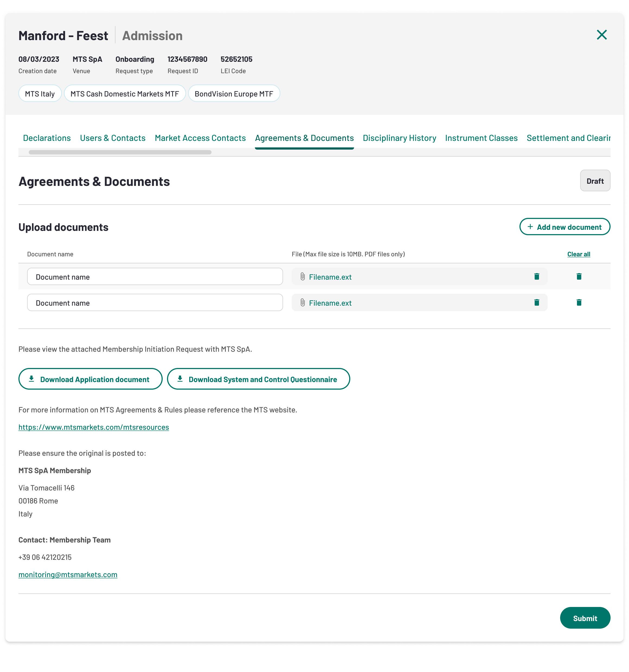Submit the admission request
The width and height of the screenshot is (629, 672).
585,618
